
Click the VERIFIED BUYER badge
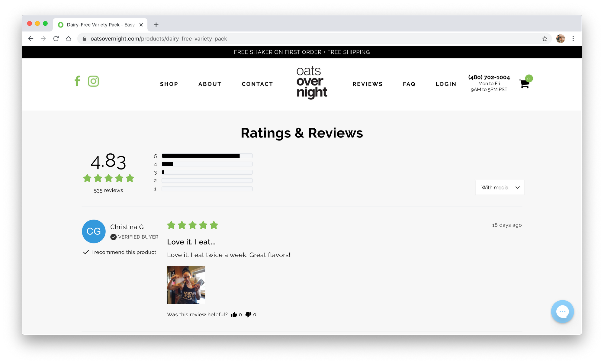click(x=134, y=237)
